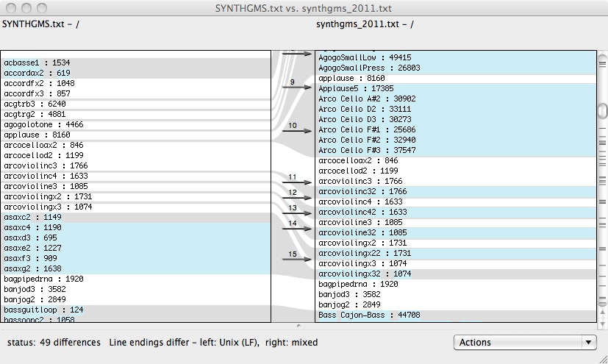Select line 'asaxe2 : 1227'
This screenshot has height=364, width=608.
pyautogui.click(x=135, y=248)
